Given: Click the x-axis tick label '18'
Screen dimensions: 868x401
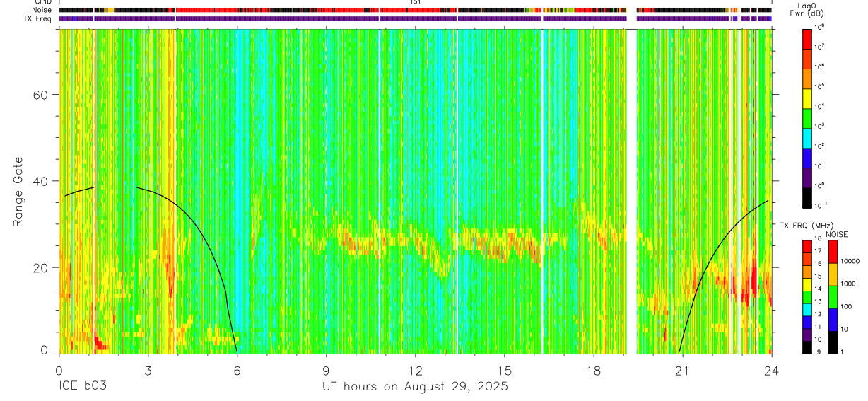Looking at the screenshot, I should pyautogui.click(x=593, y=371).
